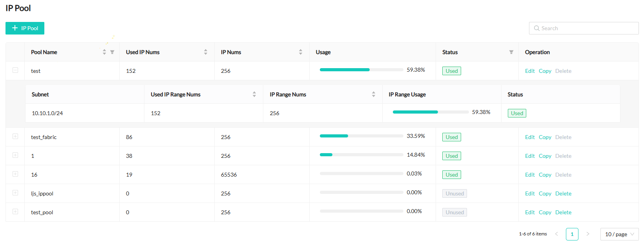The height and width of the screenshot is (244, 644).
Task: Edit the test_fabric pool
Action: [x=530, y=137]
